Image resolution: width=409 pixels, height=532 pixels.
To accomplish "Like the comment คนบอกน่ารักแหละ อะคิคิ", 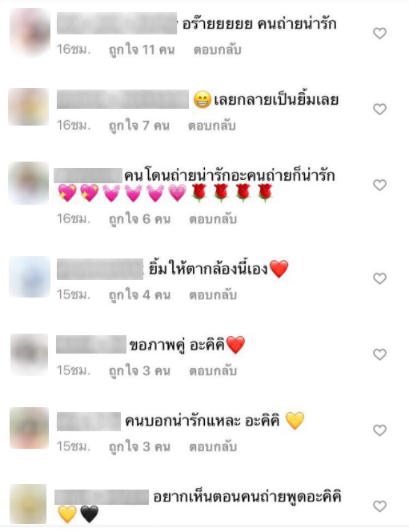I will 379,430.
